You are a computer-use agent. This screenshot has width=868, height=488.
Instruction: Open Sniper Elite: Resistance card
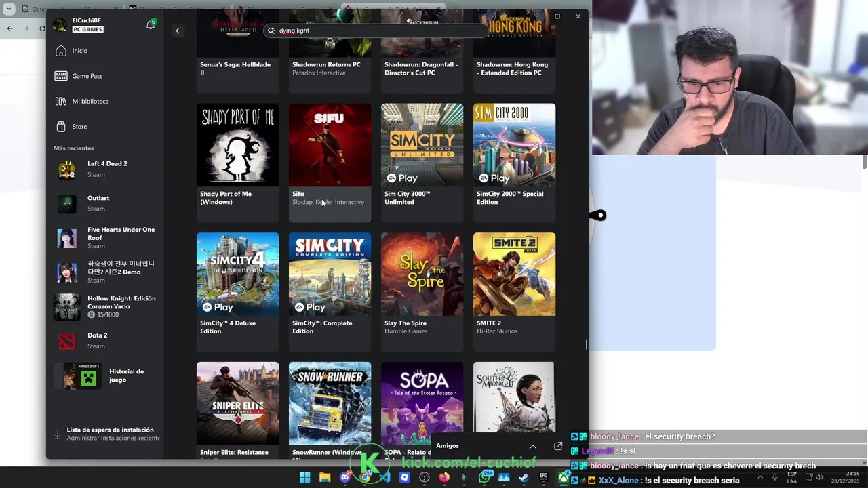pos(237,410)
